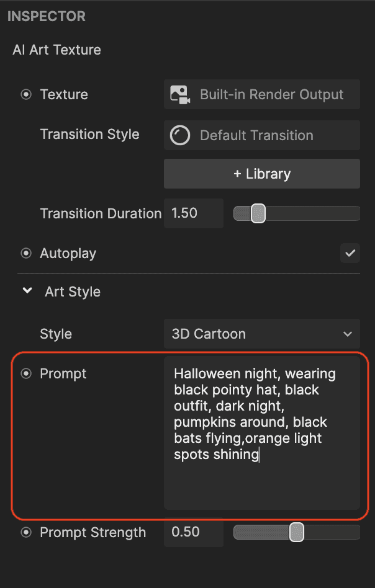Select the Built-in Render Output field

(x=261, y=94)
